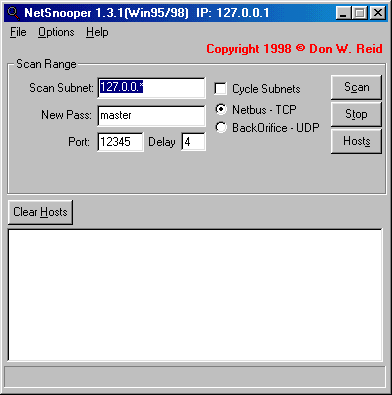Image resolution: width=392 pixels, height=395 pixels.
Task: Click the Port label
Action: pos(79,142)
